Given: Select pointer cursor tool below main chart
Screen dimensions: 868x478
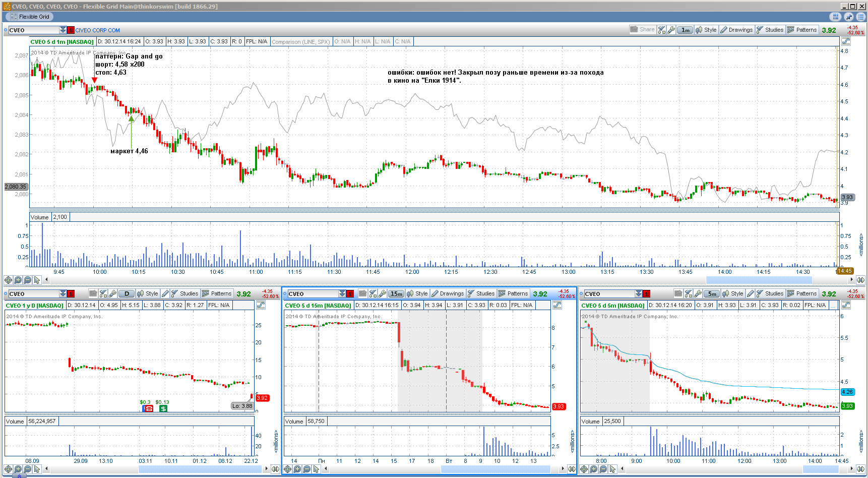Looking at the screenshot, I should [37, 280].
